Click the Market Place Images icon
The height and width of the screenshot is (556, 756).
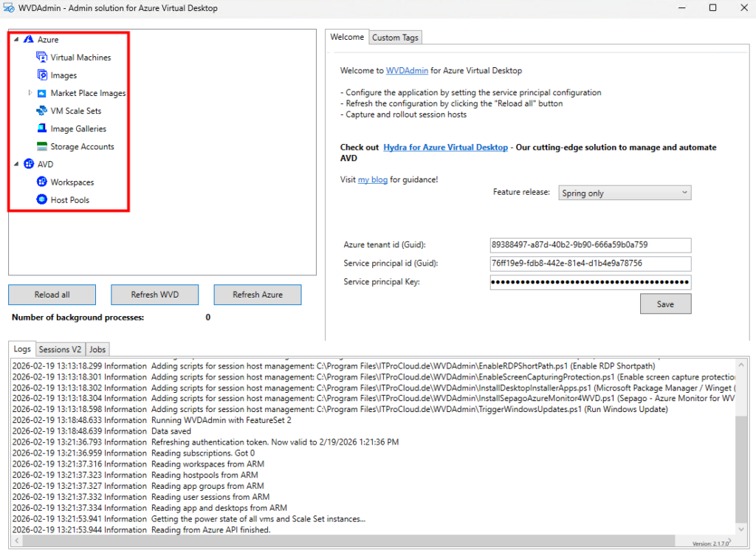pyautogui.click(x=42, y=93)
